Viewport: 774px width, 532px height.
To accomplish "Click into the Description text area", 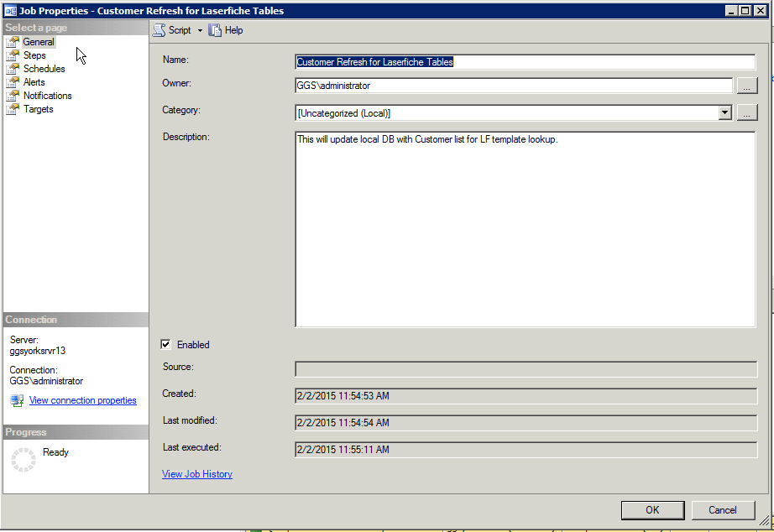I will [x=526, y=229].
